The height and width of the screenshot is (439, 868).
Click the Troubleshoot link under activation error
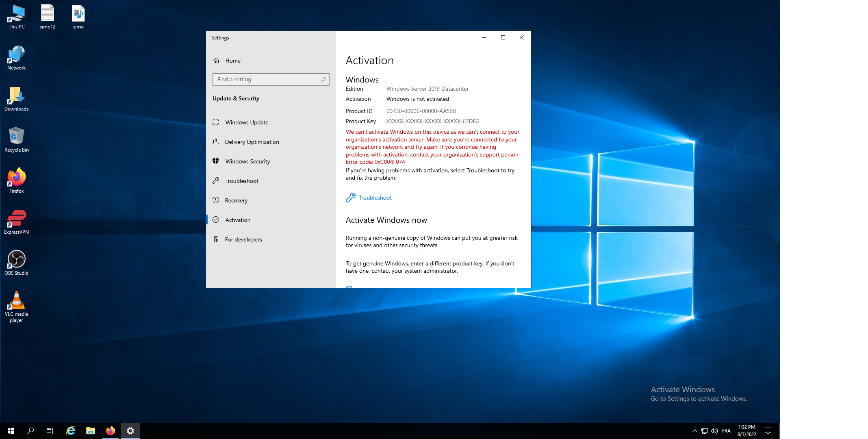click(375, 198)
